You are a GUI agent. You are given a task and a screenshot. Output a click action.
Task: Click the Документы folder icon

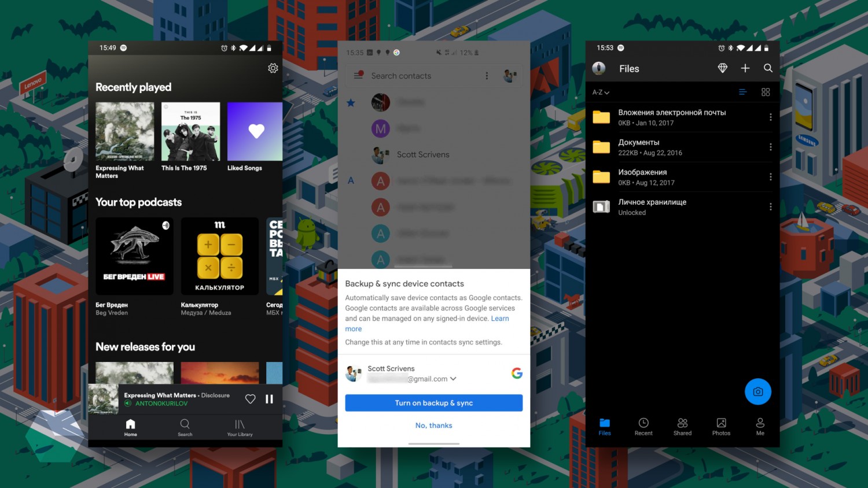(x=601, y=147)
